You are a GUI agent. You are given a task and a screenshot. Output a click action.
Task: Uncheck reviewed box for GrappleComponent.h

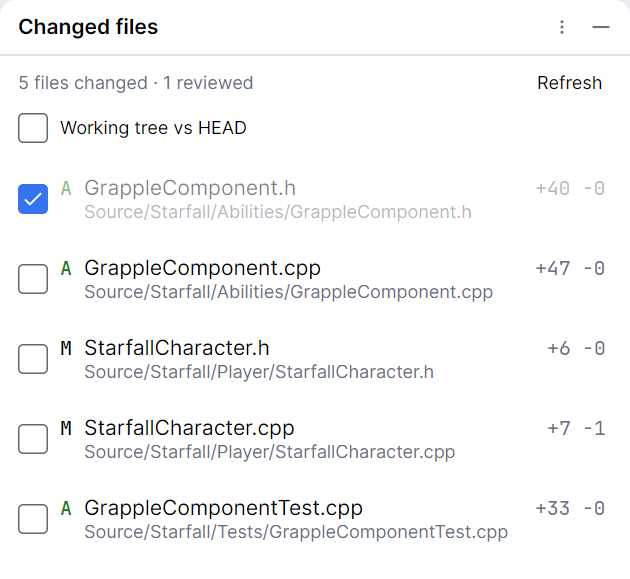(33, 199)
